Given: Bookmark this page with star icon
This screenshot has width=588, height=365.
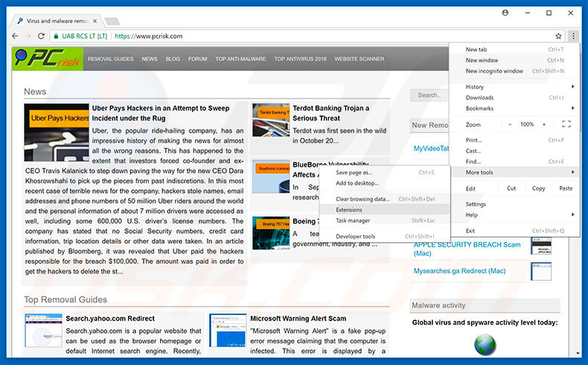Looking at the screenshot, I should point(558,36).
